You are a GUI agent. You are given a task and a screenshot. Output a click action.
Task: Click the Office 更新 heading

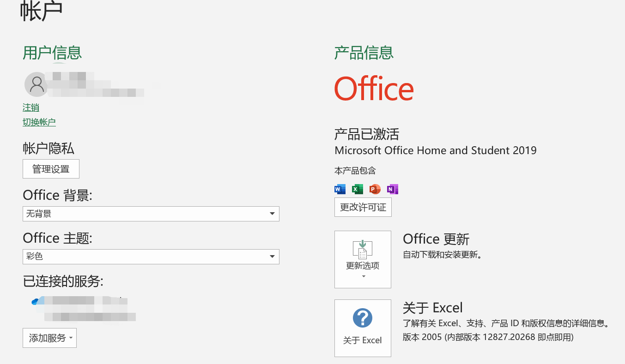coord(436,239)
